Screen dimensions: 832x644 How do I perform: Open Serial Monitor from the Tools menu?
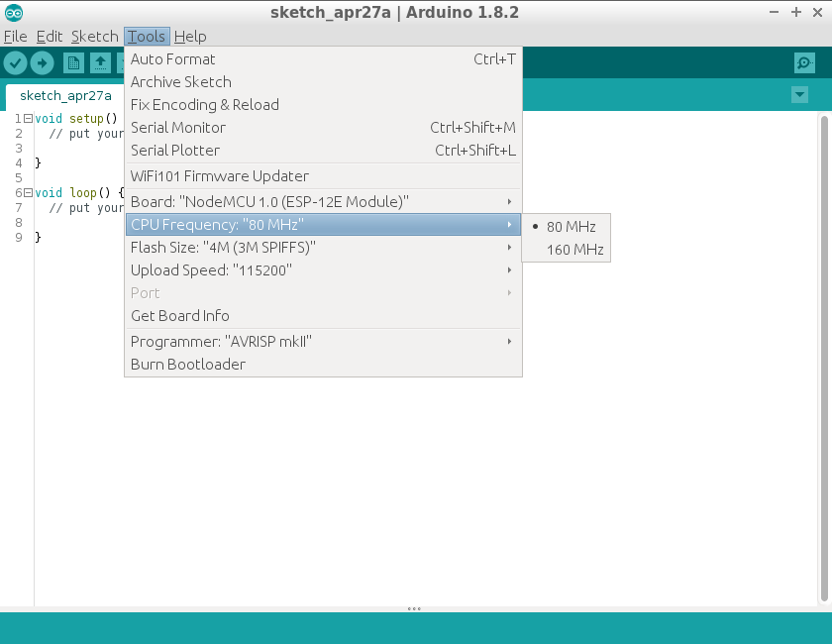[x=323, y=128]
